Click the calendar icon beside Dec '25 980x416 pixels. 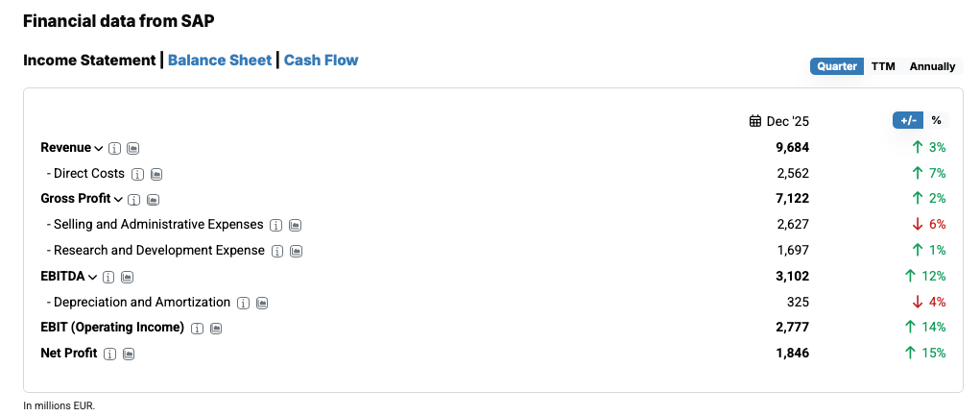coord(755,121)
